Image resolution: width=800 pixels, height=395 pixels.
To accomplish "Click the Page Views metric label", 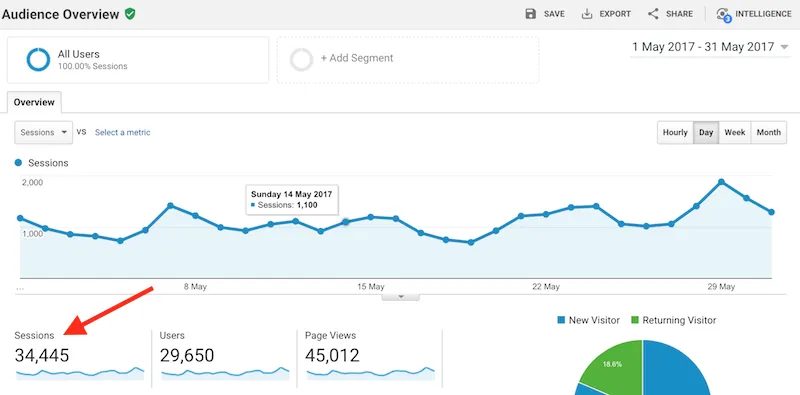I will click(x=331, y=336).
